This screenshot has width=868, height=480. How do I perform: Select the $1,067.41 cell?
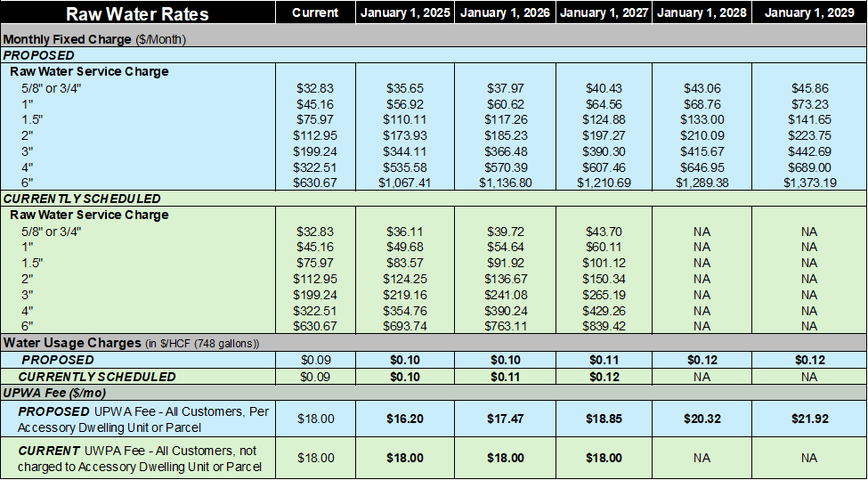point(405,183)
